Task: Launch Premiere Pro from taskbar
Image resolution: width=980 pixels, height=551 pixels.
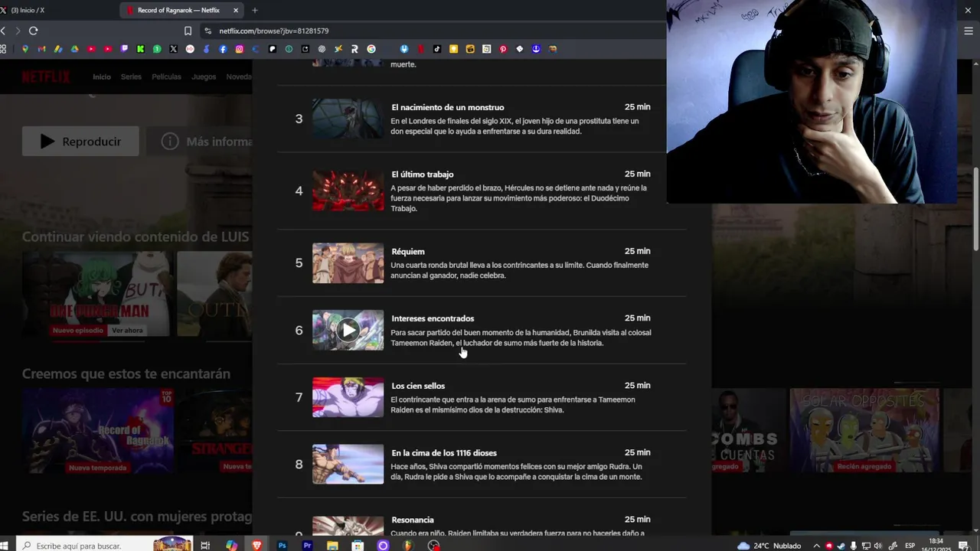Action: click(307, 546)
